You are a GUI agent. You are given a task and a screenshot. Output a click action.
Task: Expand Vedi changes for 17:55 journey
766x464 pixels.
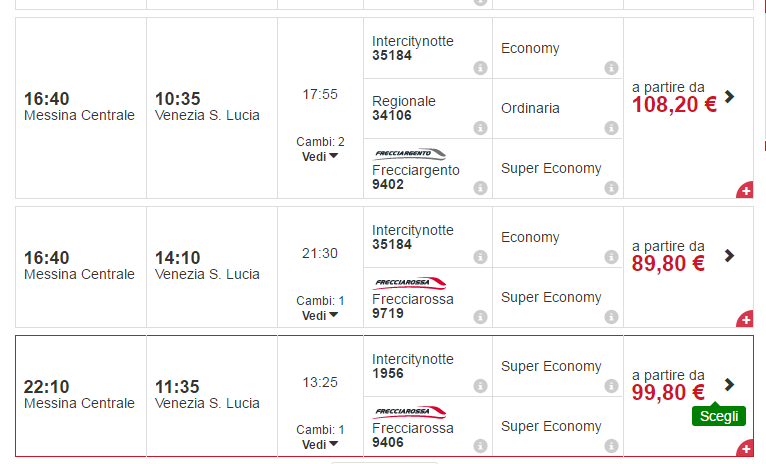(320, 156)
